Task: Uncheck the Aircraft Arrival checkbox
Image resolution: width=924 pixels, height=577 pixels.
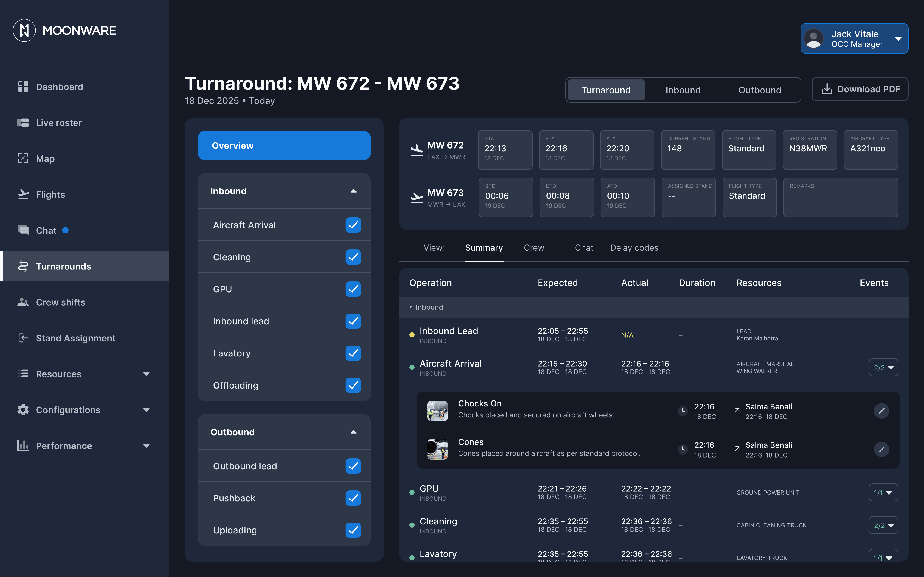Action: 353,225
